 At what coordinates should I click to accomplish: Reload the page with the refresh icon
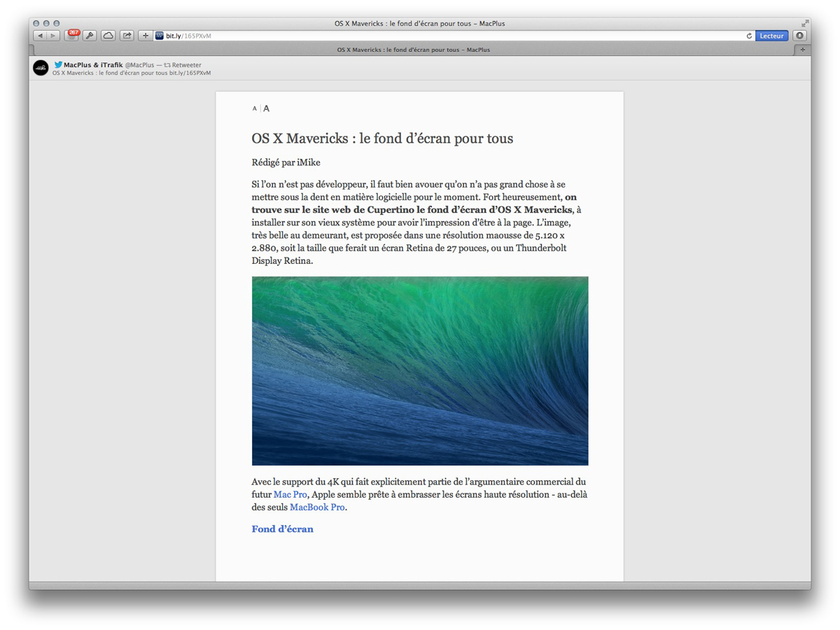pyautogui.click(x=748, y=36)
